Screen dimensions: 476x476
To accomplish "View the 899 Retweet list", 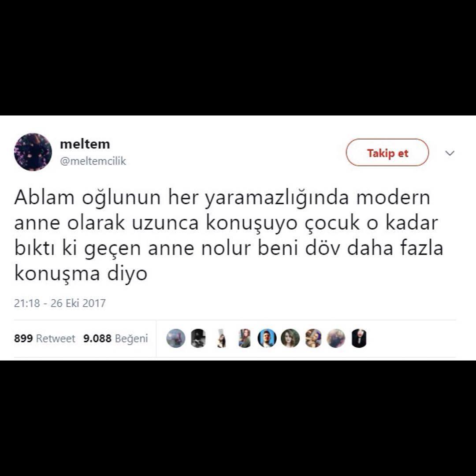I will (45, 338).
